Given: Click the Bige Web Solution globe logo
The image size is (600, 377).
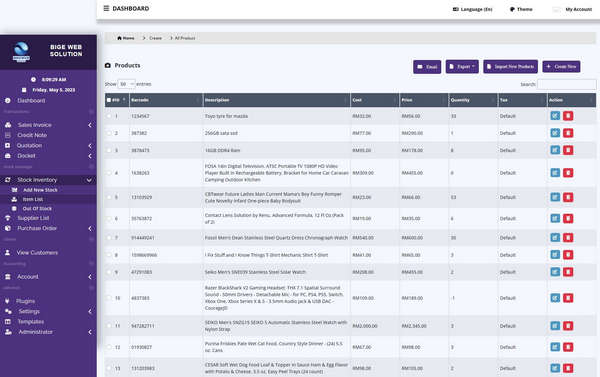Looking at the screenshot, I should (21, 52).
